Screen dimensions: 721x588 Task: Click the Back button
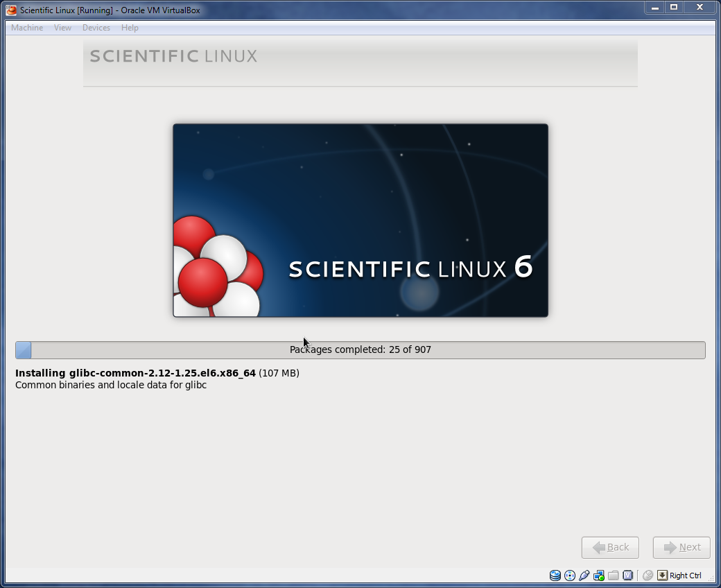click(x=610, y=547)
